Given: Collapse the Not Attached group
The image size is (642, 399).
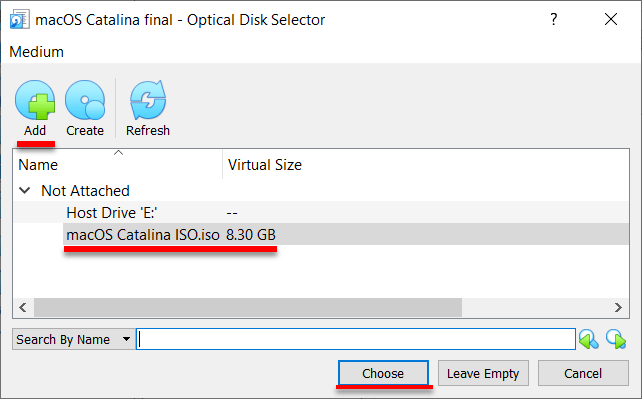Looking at the screenshot, I should pos(25,191).
